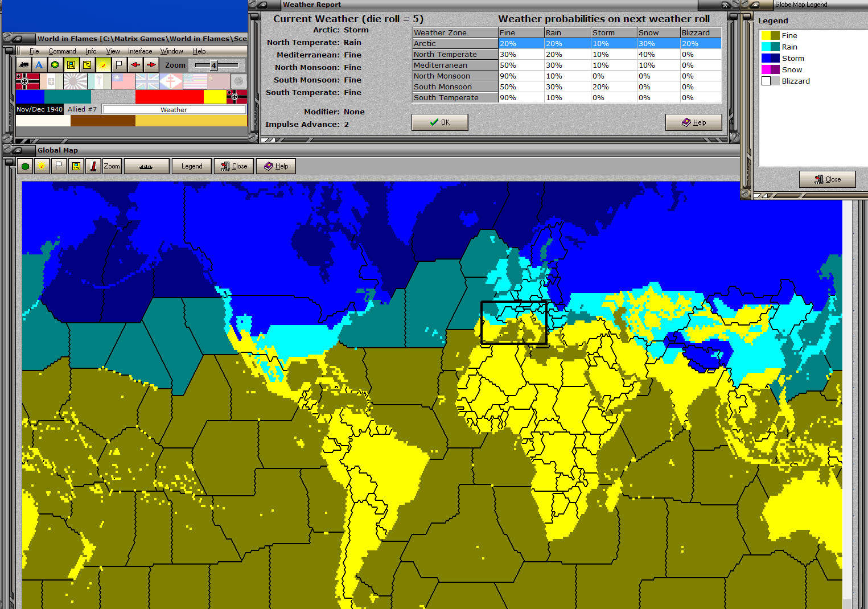The width and height of the screenshot is (868, 609).
Task: Click the red forward arrow icon
Action: (151, 64)
